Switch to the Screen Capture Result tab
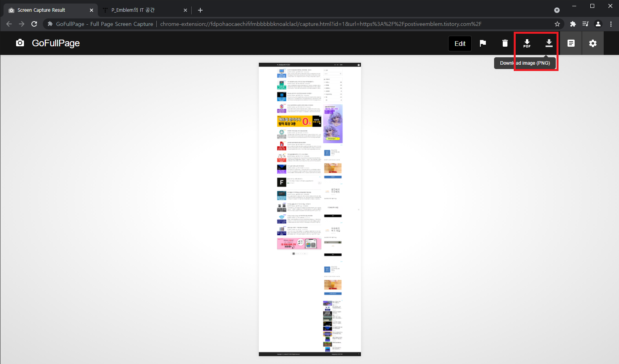The height and width of the screenshot is (364, 619). point(47,10)
